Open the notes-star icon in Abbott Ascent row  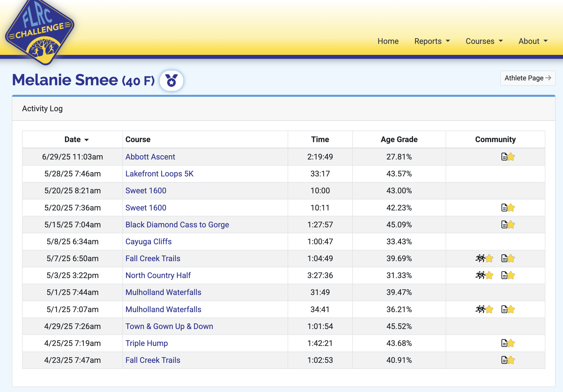pyautogui.click(x=508, y=157)
